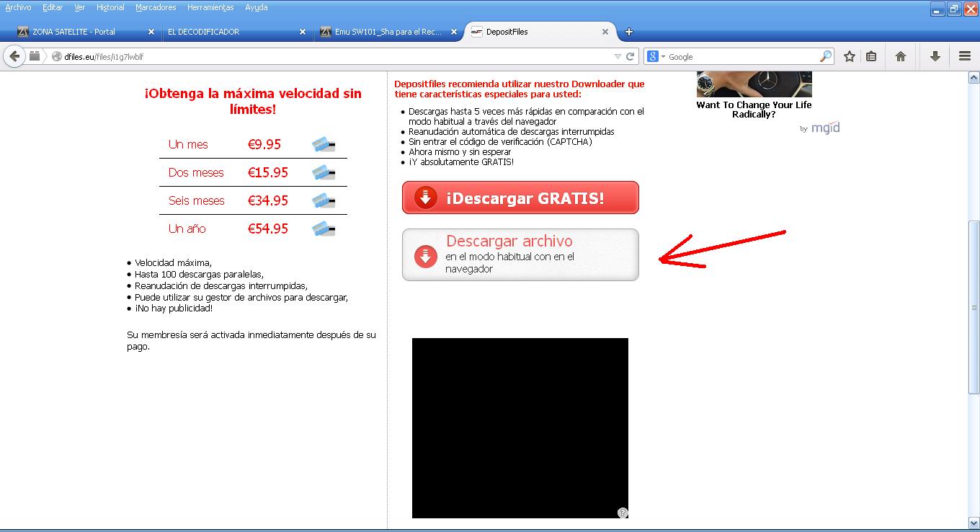Click the ¡Descargar GRATIS! button

[520, 198]
